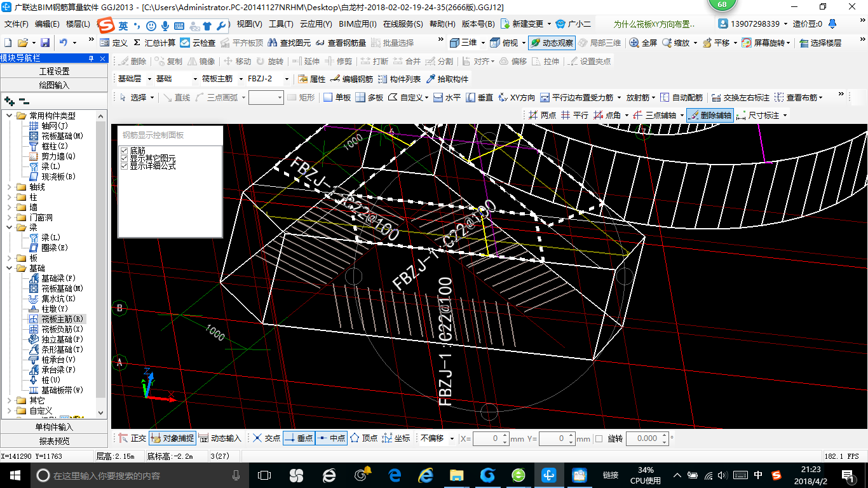This screenshot has height=488, width=868.
Task: Open the 工具(T) menu
Action: 281,24
